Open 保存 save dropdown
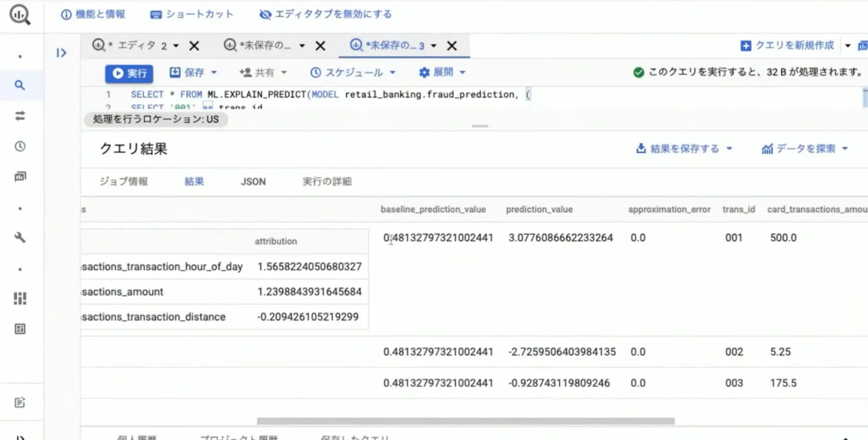Image resolution: width=868 pixels, height=440 pixels. tap(193, 73)
